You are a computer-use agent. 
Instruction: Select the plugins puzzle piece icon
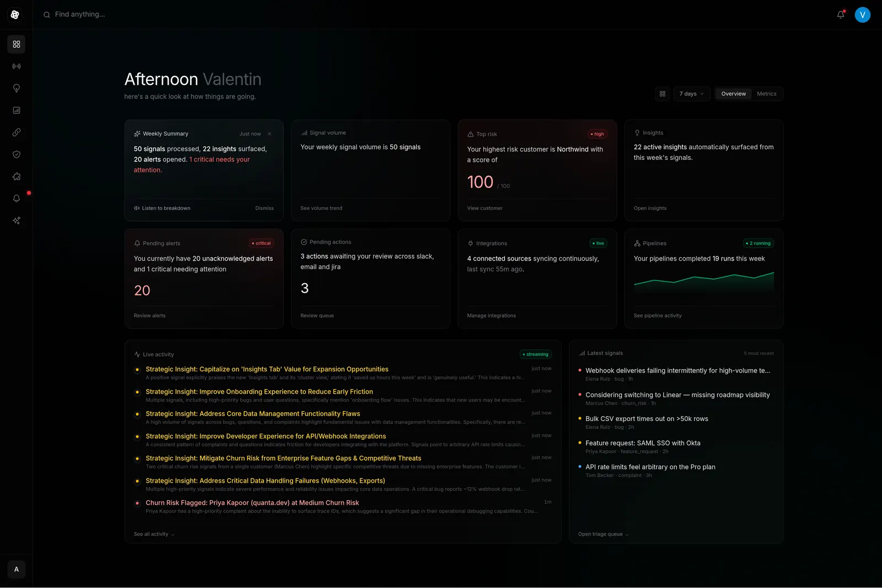click(x=17, y=176)
